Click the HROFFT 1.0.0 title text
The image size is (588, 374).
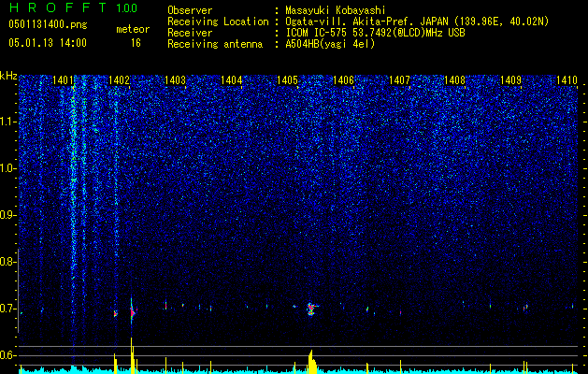tap(73, 7)
